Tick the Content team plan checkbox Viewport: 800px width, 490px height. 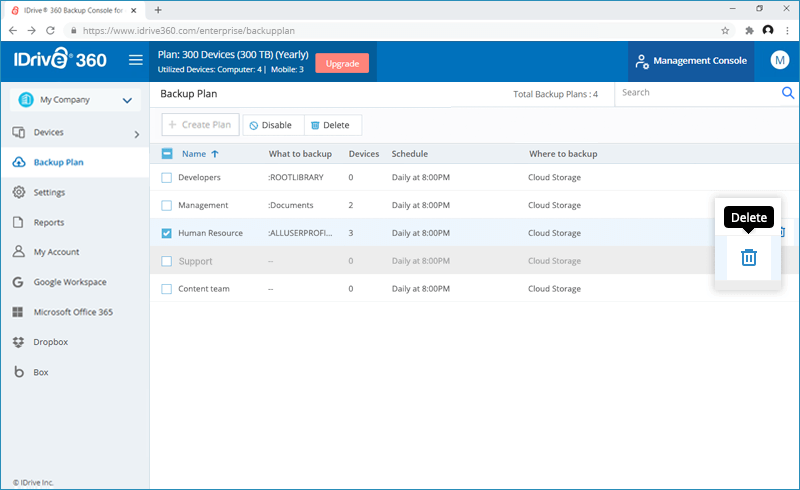coord(167,289)
